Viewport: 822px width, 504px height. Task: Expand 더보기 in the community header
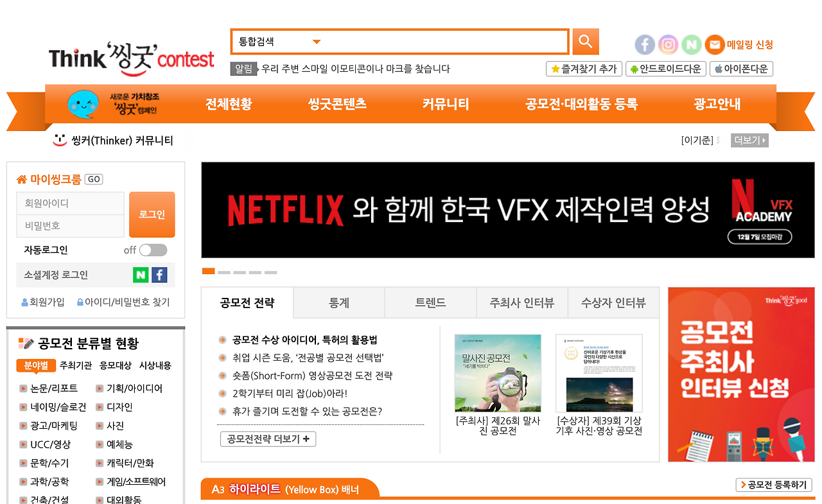pyautogui.click(x=749, y=140)
